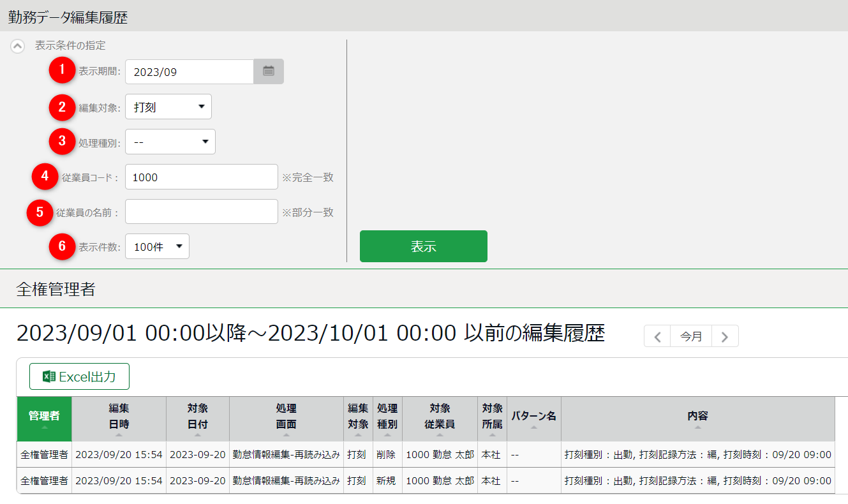
Task: Select the 削除 history row's content cell
Action: [x=697, y=455]
